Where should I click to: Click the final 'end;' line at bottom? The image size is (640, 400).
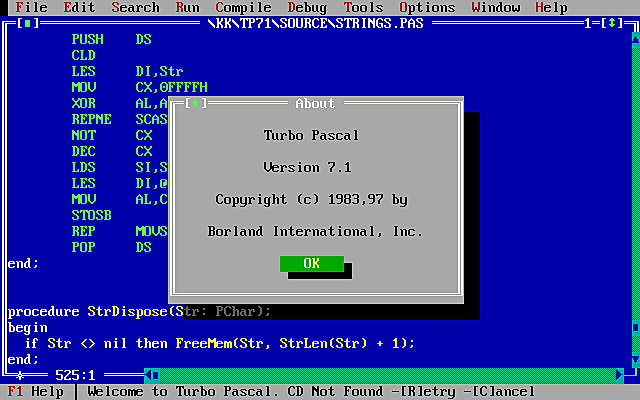click(23, 359)
